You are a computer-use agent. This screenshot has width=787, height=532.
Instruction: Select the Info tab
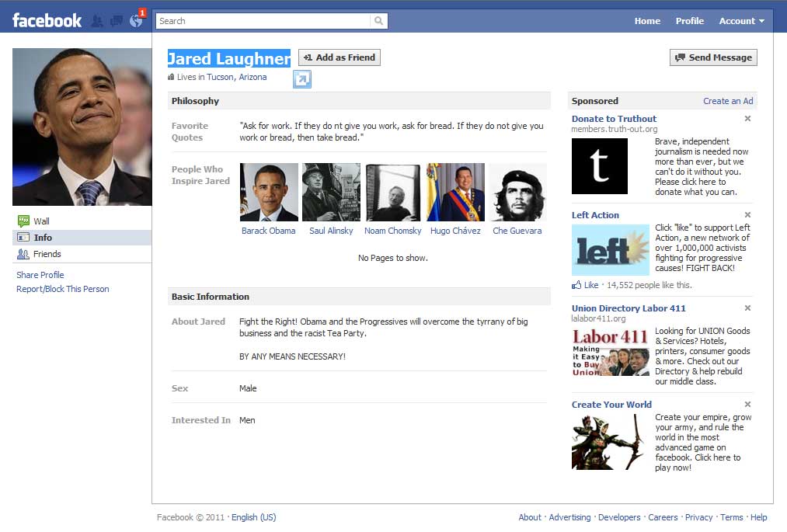point(82,238)
